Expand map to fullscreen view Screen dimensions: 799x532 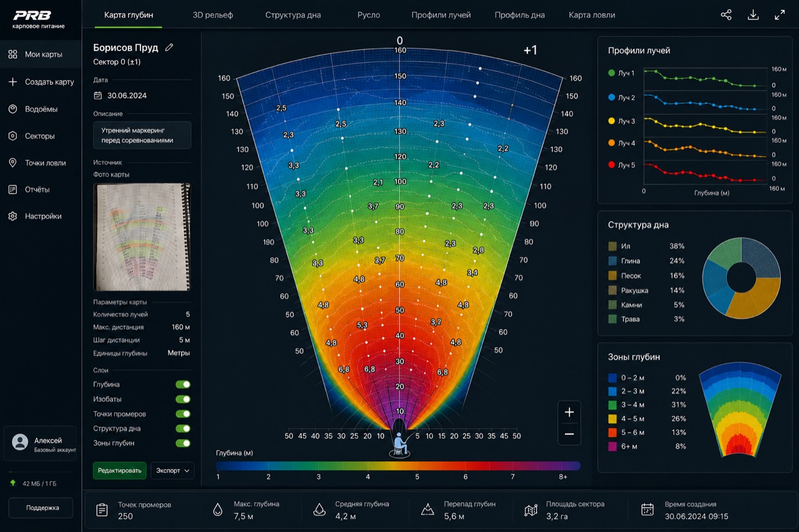click(x=780, y=15)
